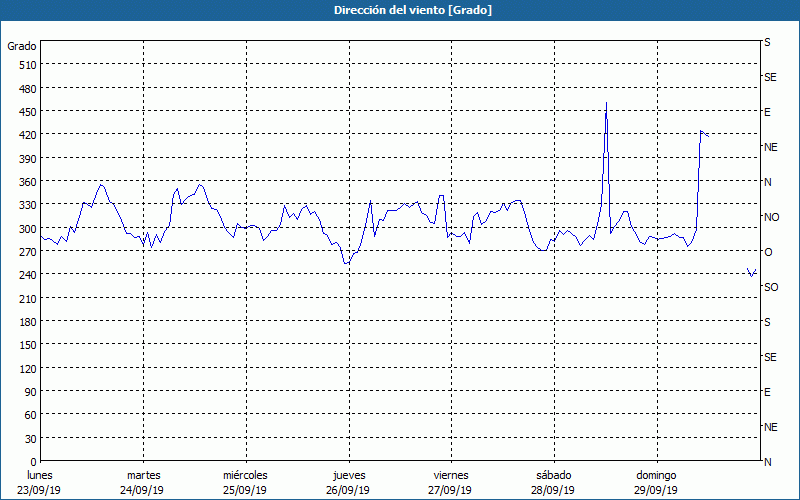The width and height of the screenshot is (800, 500).
Task: Click the 'viernes' day label
Action: [451, 476]
